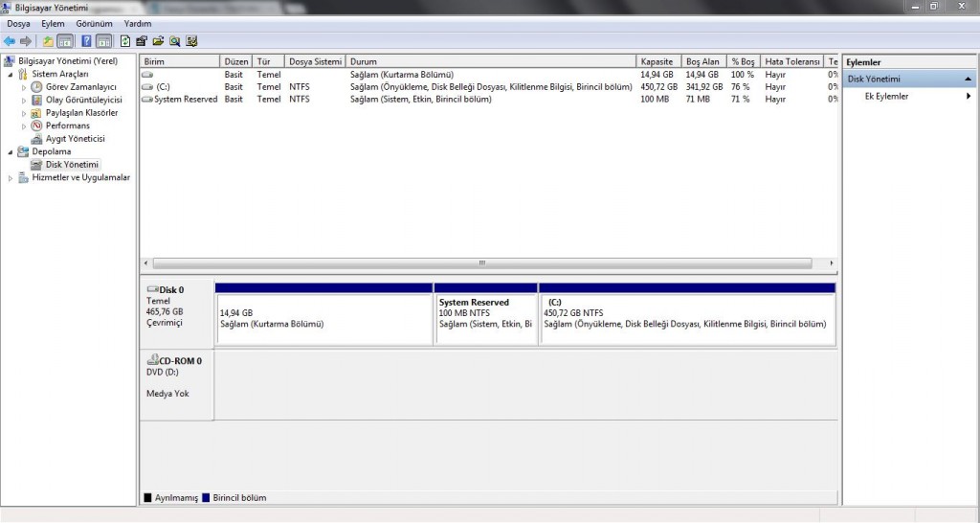
Task: Select the 450,72 GB (C:) partition block
Action: click(686, 318)
